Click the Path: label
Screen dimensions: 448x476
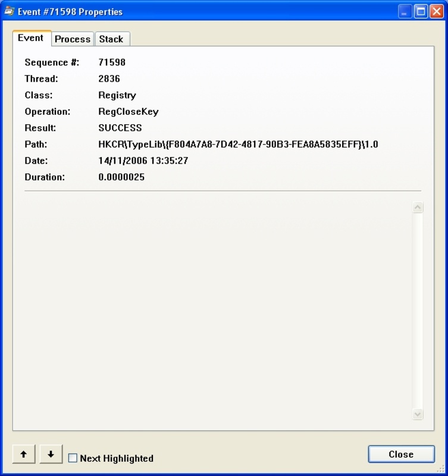click(x=36, y=144)
